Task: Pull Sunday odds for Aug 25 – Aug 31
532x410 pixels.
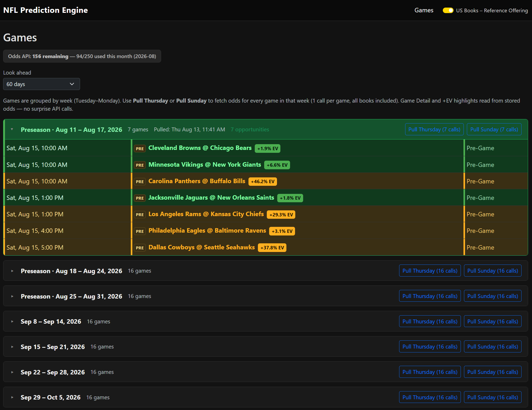Action: 493,296
